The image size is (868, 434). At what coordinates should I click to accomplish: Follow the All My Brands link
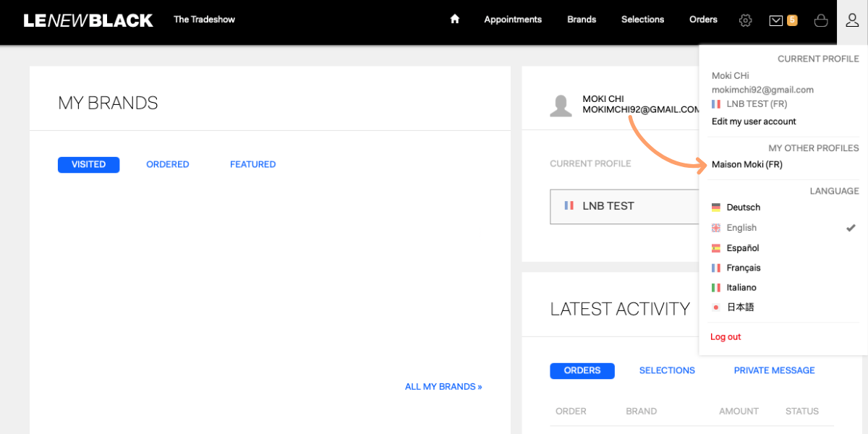pos(443,387)
